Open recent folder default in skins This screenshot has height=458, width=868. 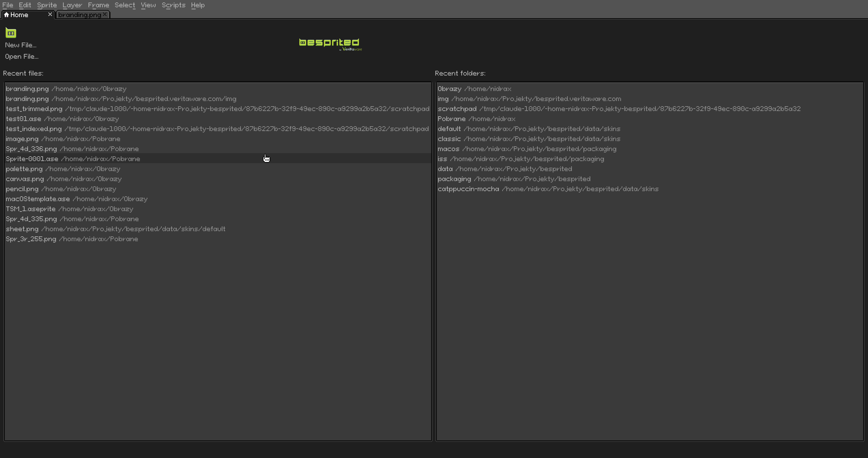coord(650,129)
